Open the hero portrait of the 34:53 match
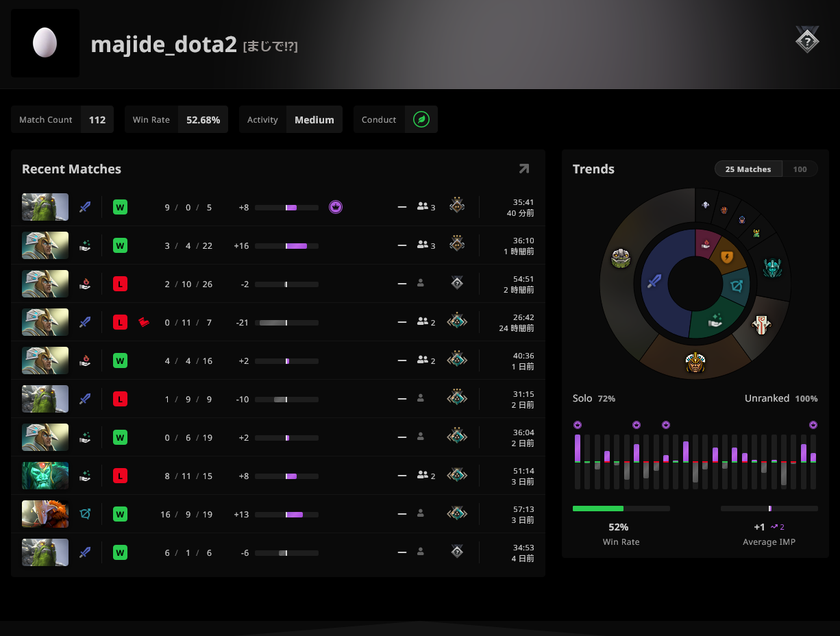This screenshot has height=636, width=840. coord(45,552)
